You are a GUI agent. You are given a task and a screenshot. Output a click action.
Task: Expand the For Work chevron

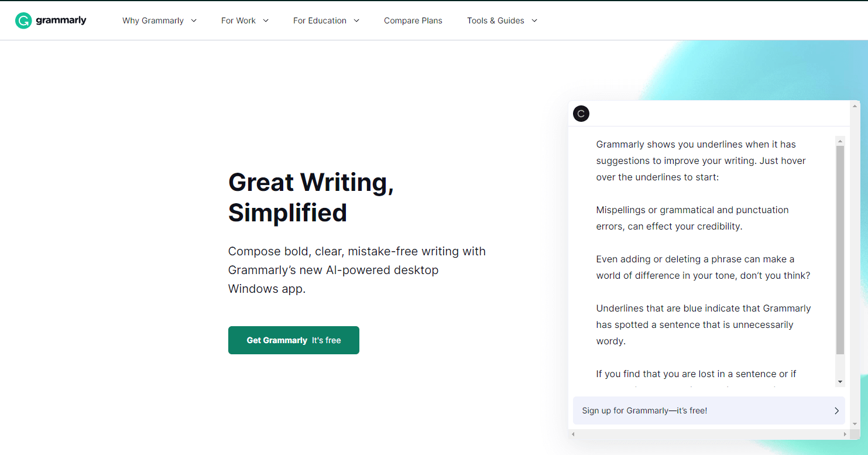tap(266, 20)
